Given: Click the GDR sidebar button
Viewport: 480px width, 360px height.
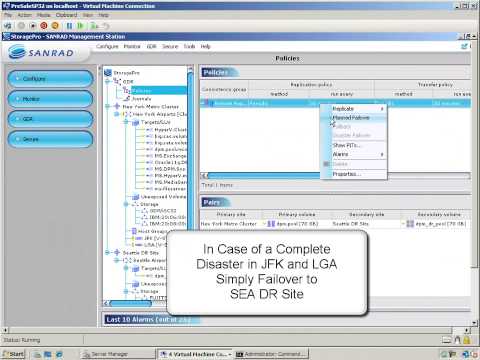Looking at the screenshot, I should coord(50,119).
